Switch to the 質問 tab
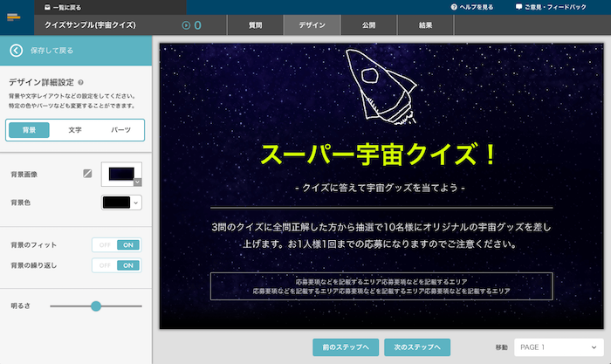Viewport: 611px width, 364px height. [x=255, y=25]
